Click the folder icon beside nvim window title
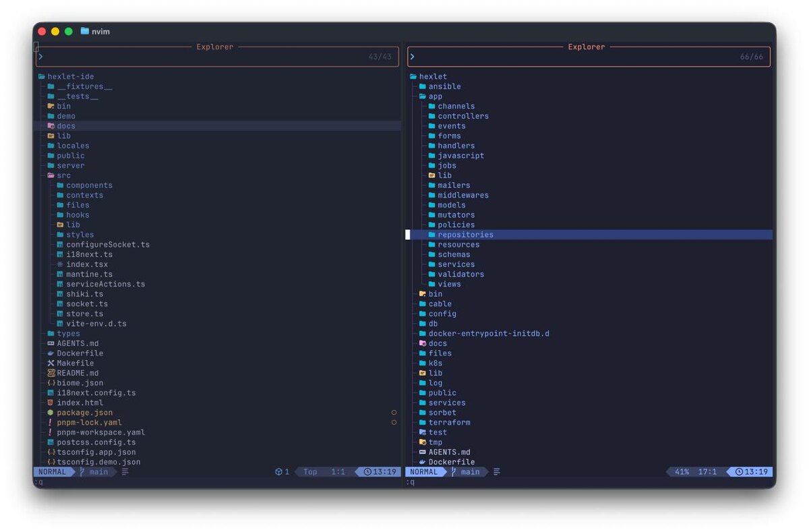 pos(84,31)
